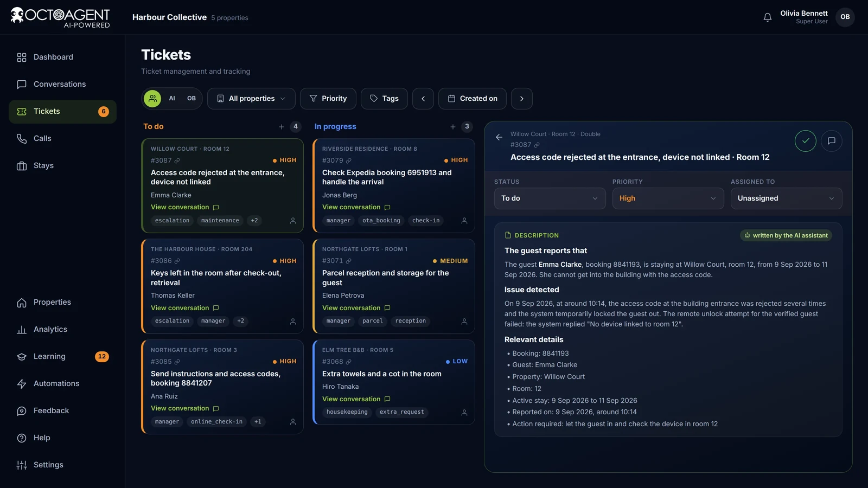Click the ota_booking tag on ticket #3079

(x=381, y=221)
